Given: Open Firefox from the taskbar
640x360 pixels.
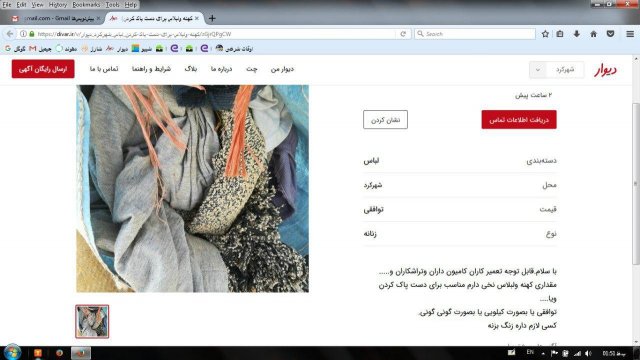Looking at the screenshot, I should pyautogui.click(x=59, y=353).
